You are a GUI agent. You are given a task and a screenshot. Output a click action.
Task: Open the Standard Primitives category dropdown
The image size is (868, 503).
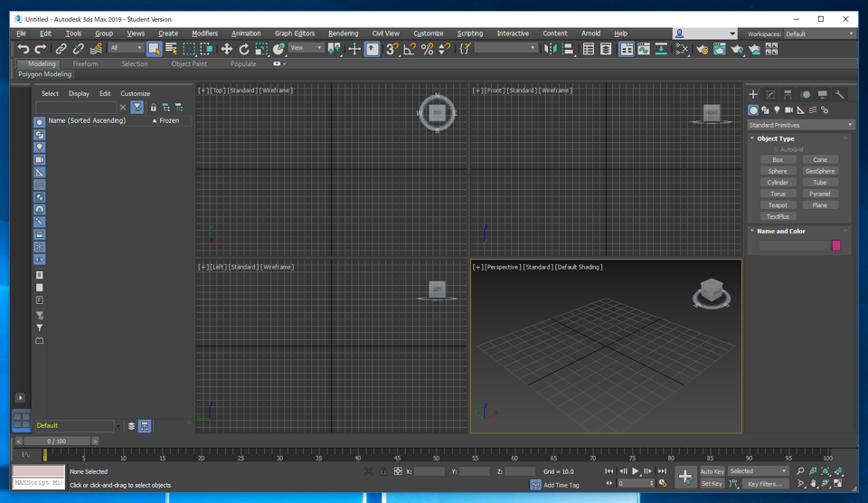pyautogui.click(x=800, y=125)
